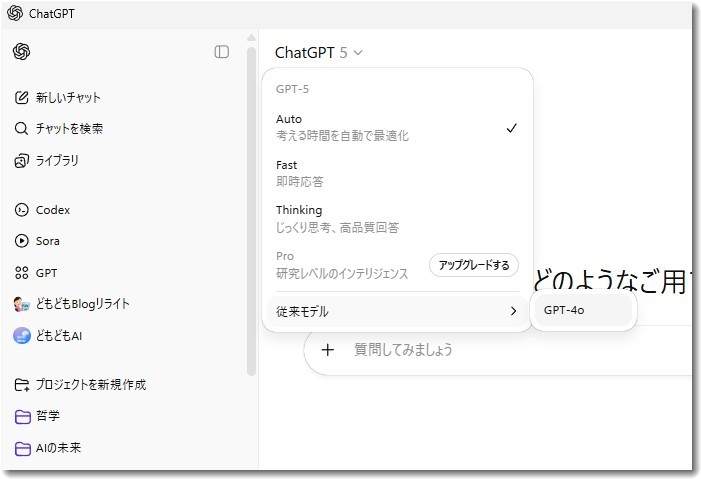Viewport: 701px width, 479px height.
Task: Select the Auto model mode
Action: tap(397, 127)
